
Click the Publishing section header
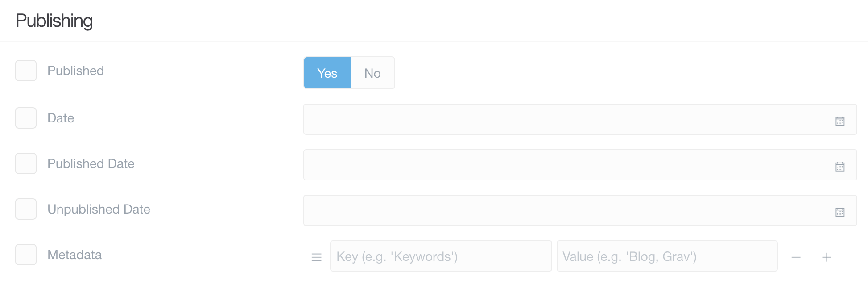[x=54, y=20]
